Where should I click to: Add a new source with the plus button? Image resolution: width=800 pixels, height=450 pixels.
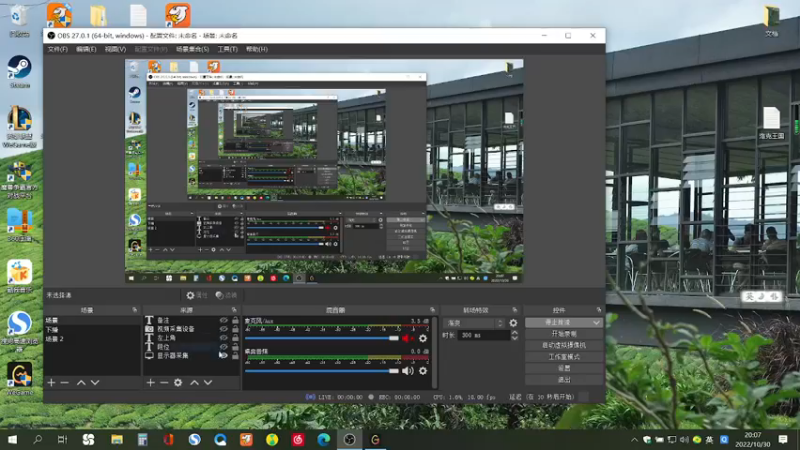click(151, 382)
